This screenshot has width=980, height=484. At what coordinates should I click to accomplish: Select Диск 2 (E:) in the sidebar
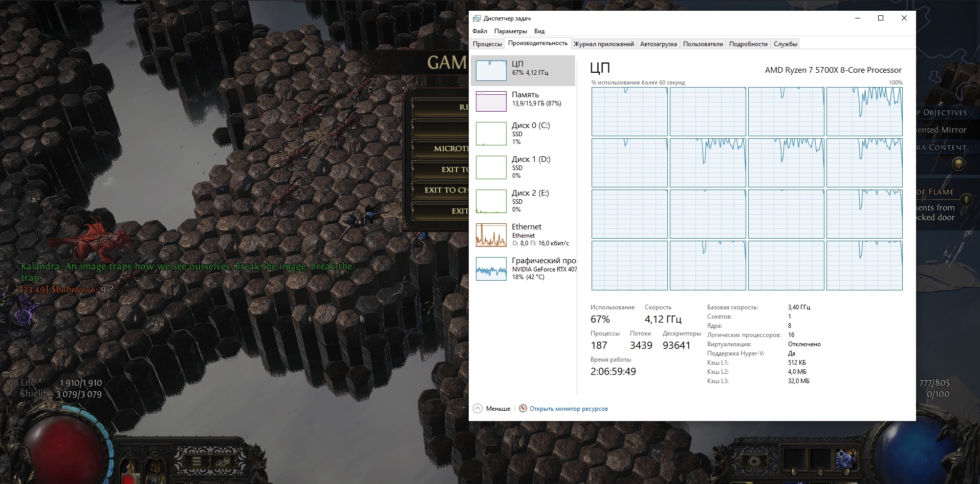pos(523,201)
